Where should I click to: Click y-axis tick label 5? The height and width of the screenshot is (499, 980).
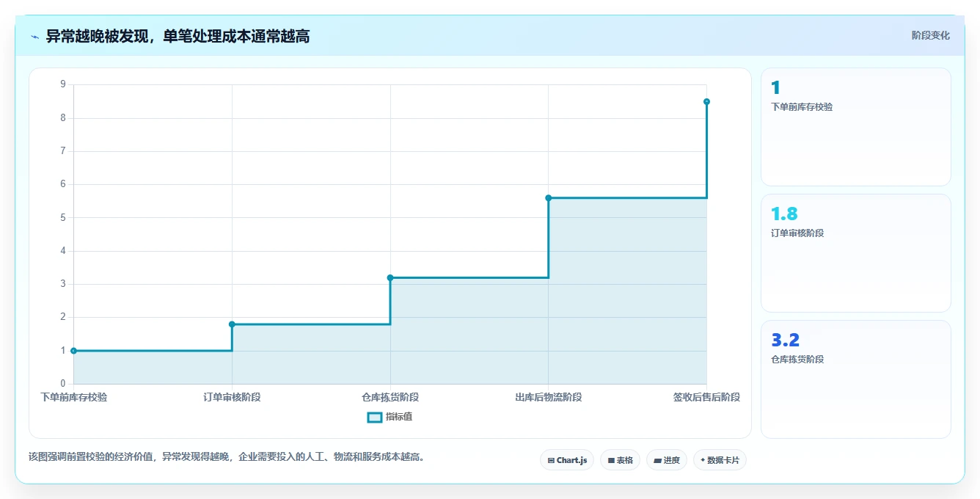coord(63,218)
